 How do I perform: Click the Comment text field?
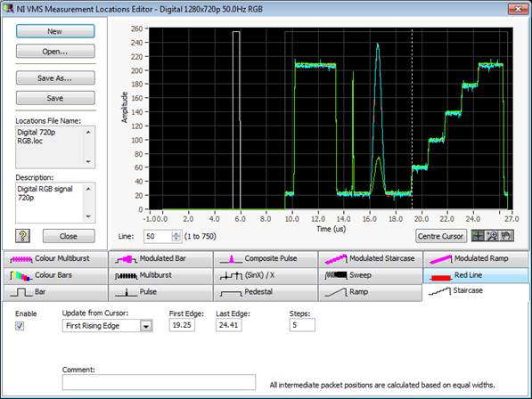click(x=159, y=382)
